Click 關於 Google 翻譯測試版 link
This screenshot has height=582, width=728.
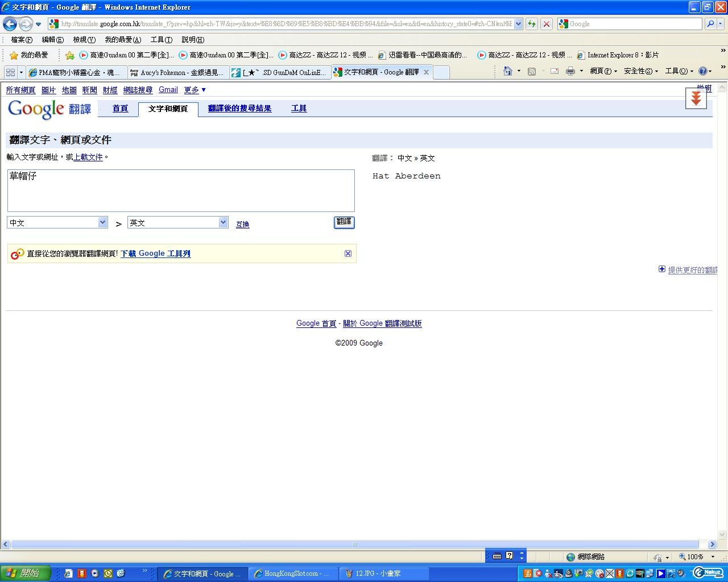pos(382,323)
